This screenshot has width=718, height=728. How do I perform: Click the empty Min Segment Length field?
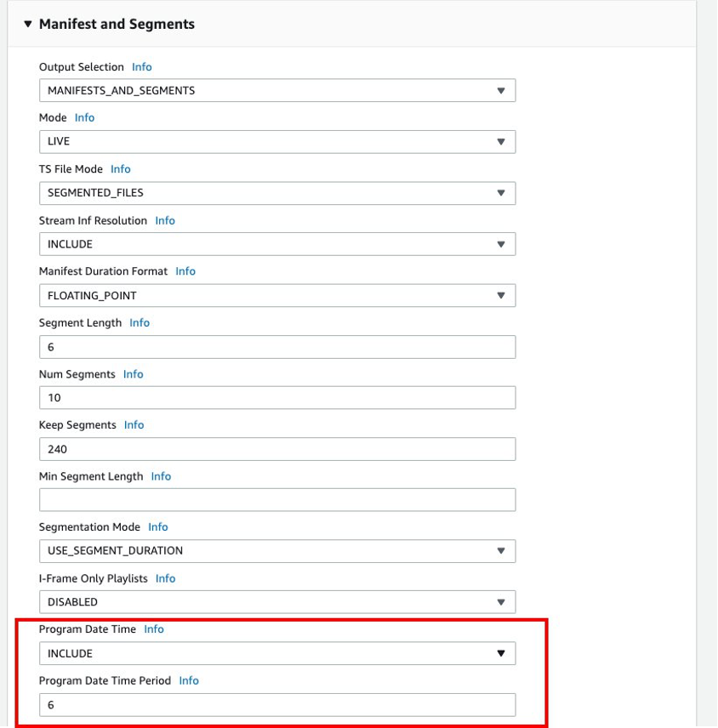276,499
